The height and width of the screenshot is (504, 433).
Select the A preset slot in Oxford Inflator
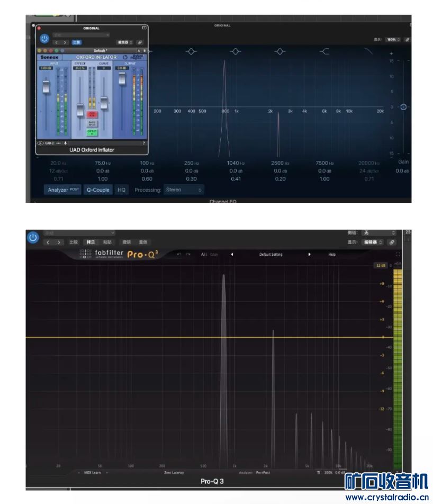139,51
